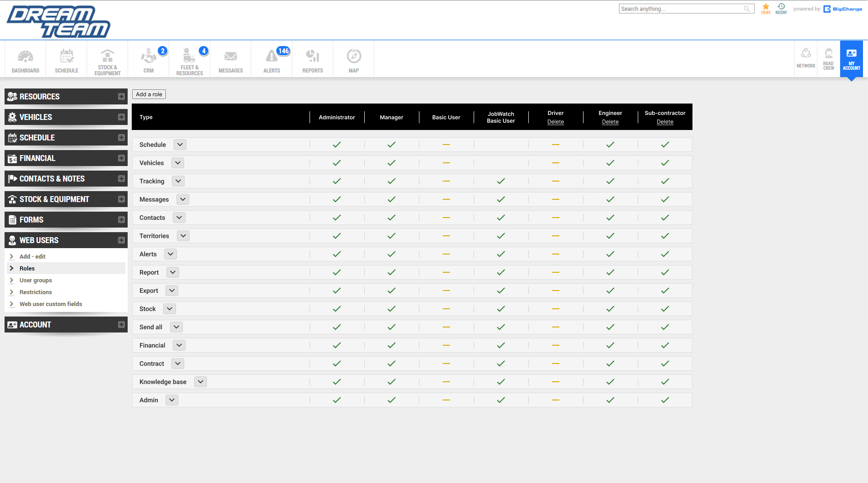The width and height of the screenshot is (868, 483).
Task: Click the Add a role button
Action: pyautogui.click(x=149, y=94)
